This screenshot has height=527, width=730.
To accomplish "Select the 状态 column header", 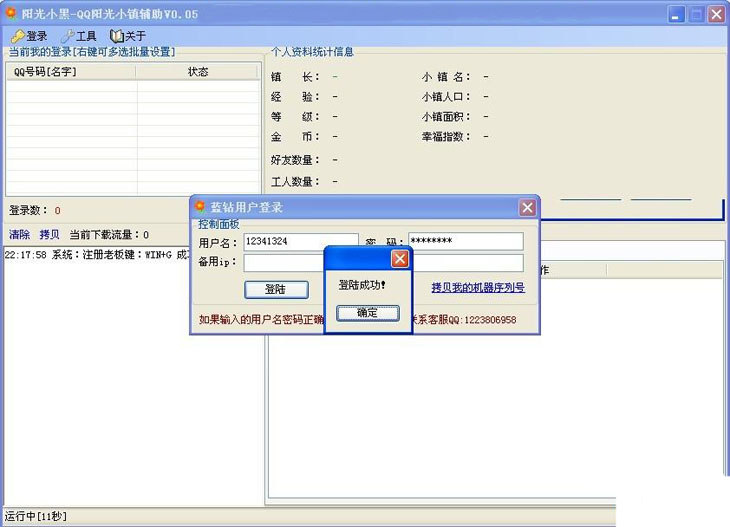I will pos(197,72).
